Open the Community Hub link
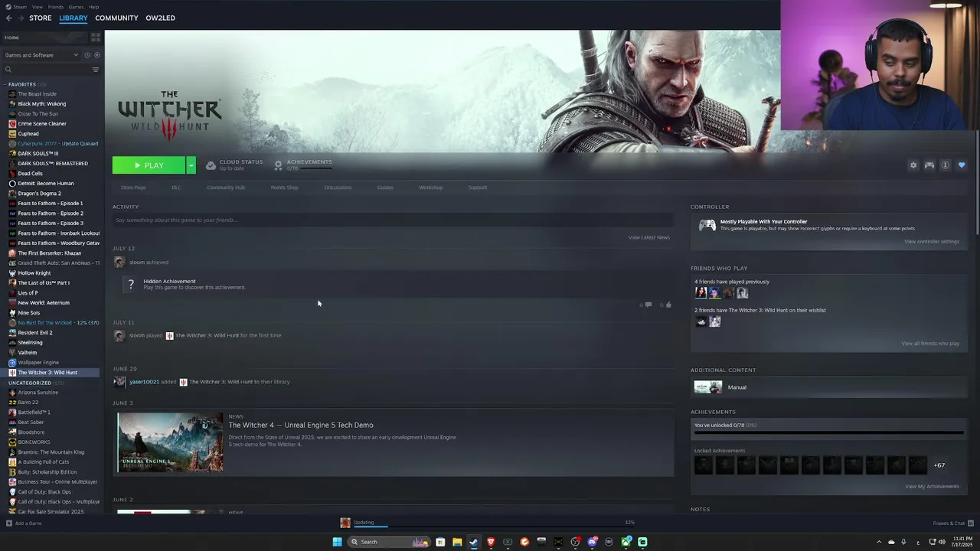Image resolution: width=980 pixels, height=551 pixels. click(x=226, y=187)
